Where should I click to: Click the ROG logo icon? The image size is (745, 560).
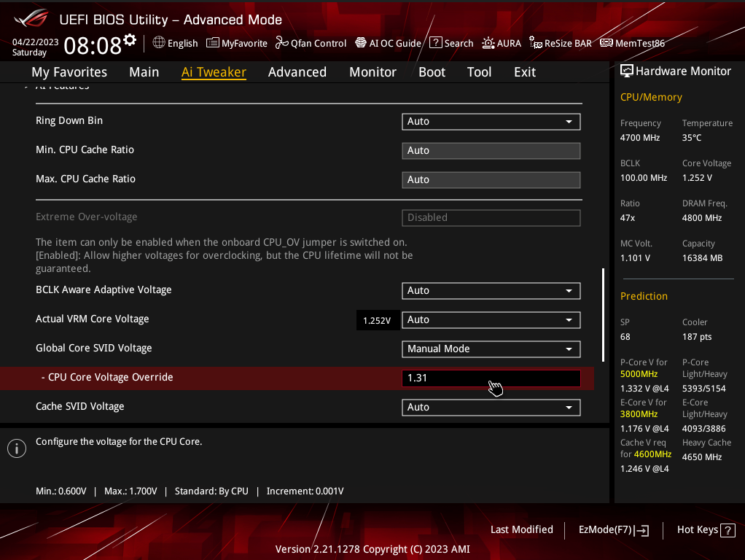click(x=31, y=18)
